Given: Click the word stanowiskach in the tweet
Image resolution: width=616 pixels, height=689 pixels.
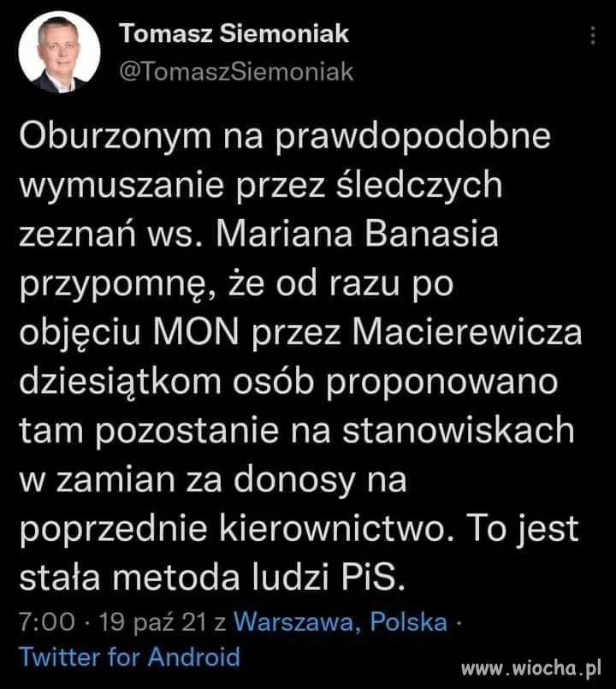Looking at the screenshot, I should [458, 430].
